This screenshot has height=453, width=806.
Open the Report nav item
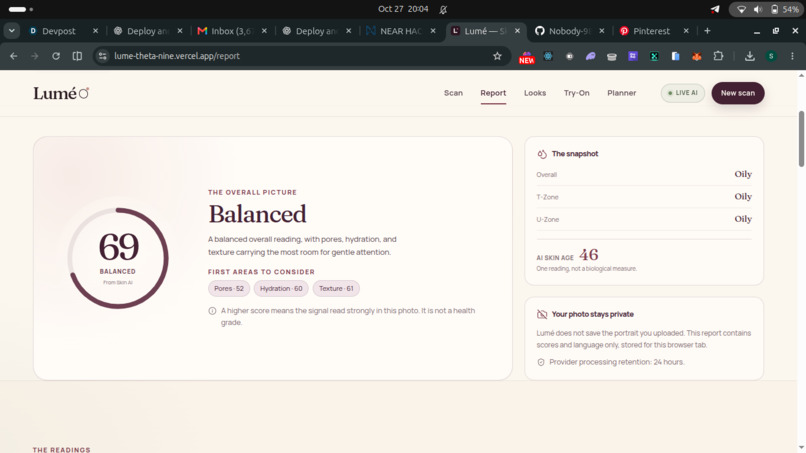[493, 93]
